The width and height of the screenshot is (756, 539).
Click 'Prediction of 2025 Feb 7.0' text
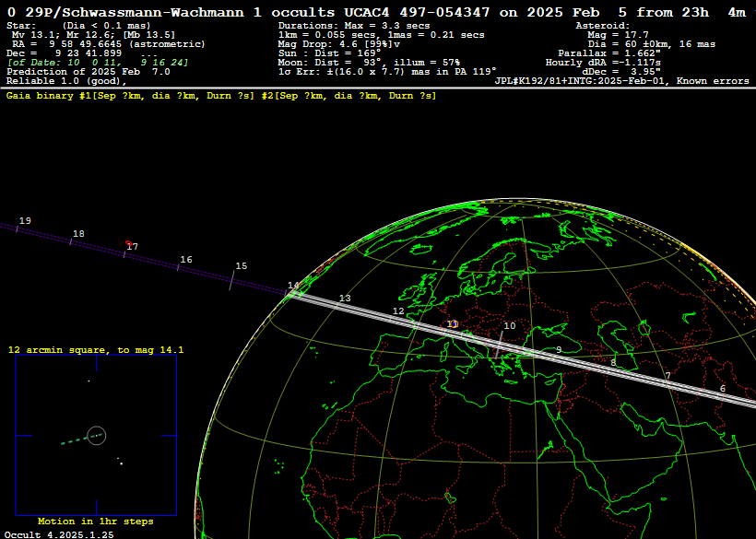coord(89,72)
